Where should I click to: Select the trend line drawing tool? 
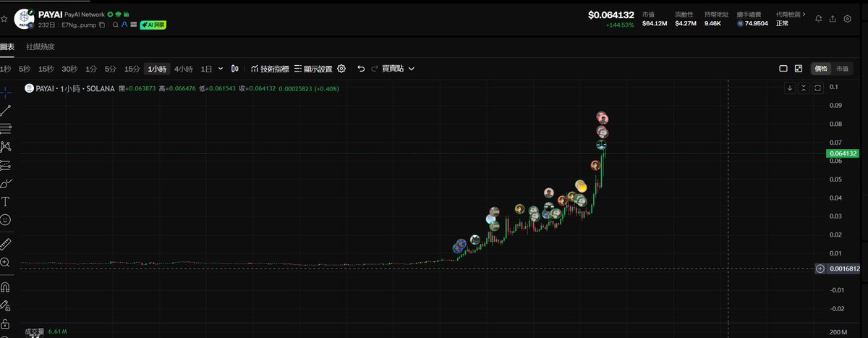[5, 110]
